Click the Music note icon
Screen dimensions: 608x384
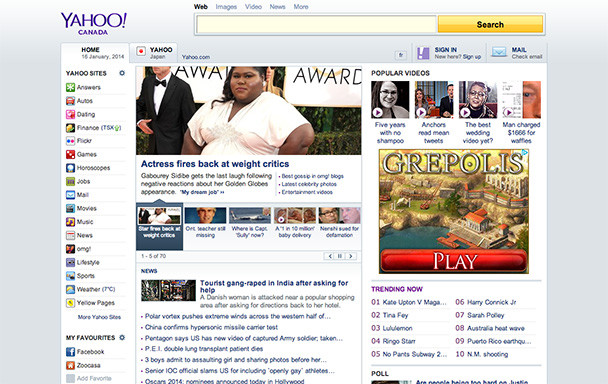coord(70,222)
